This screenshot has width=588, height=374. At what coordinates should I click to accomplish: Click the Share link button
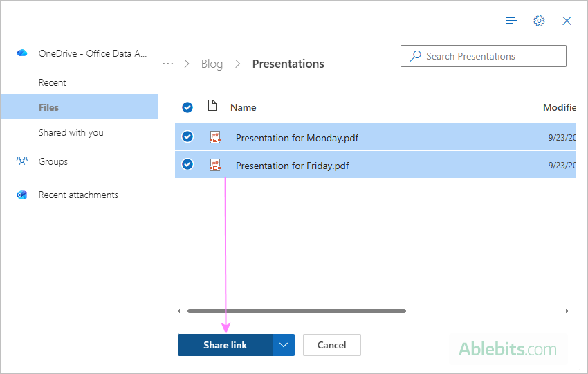225,345
